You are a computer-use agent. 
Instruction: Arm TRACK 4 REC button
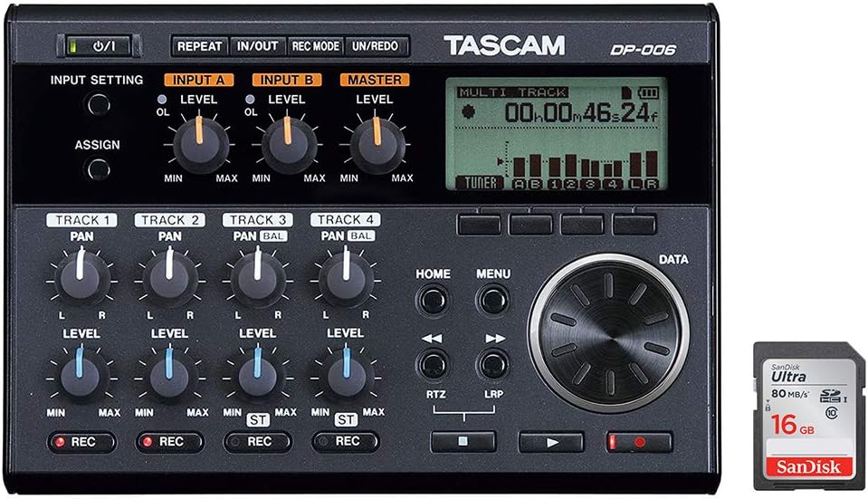click(x=346, y=442)
